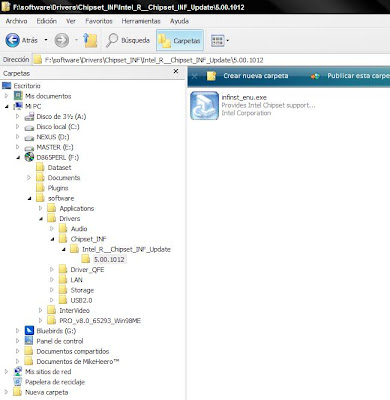Select the InterVideo folder icon
Image resolution: width=390 pixels, height=400 pixels.
coord(52,311)
